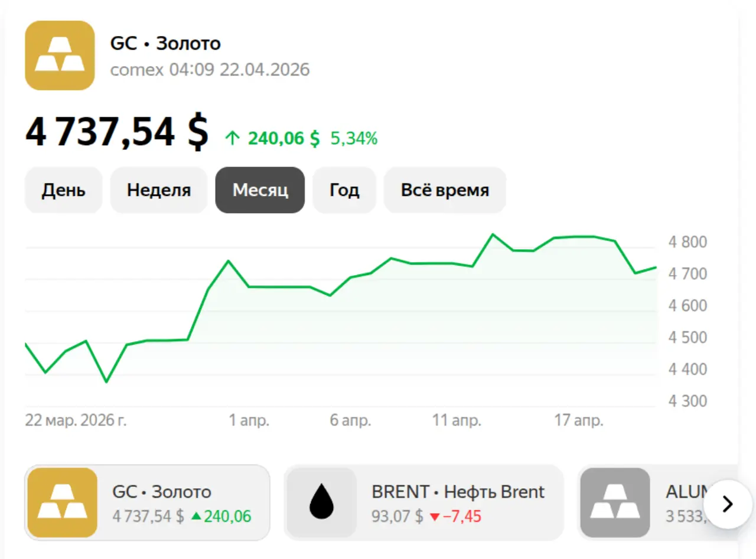This screenshot has width=756, height=559.
Task: Open the BRENT • Нефть Brent card
Action: (x=423, y=502)
